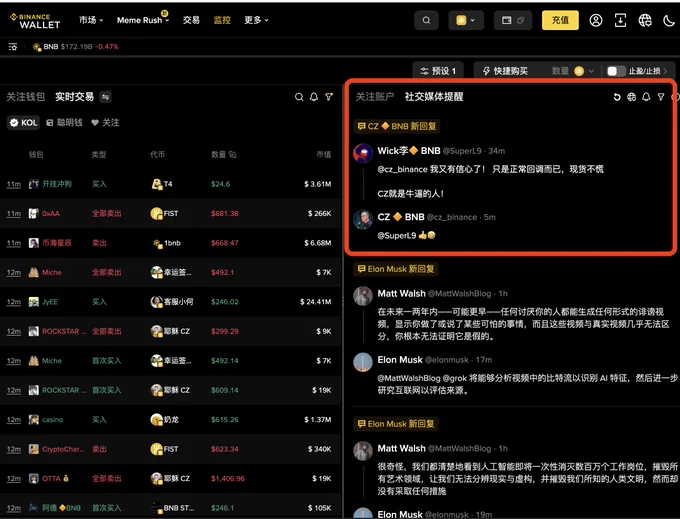Open the 预设 1 preset button
This screenshot has height=519, width=680.
pos(438,71)
